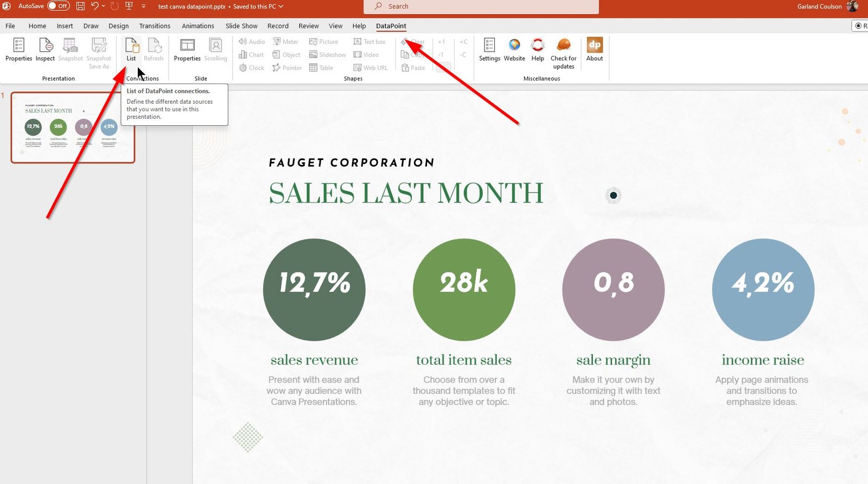Open the File menu
The height and width of the screenshot is (484, 868).
point(10,26)
